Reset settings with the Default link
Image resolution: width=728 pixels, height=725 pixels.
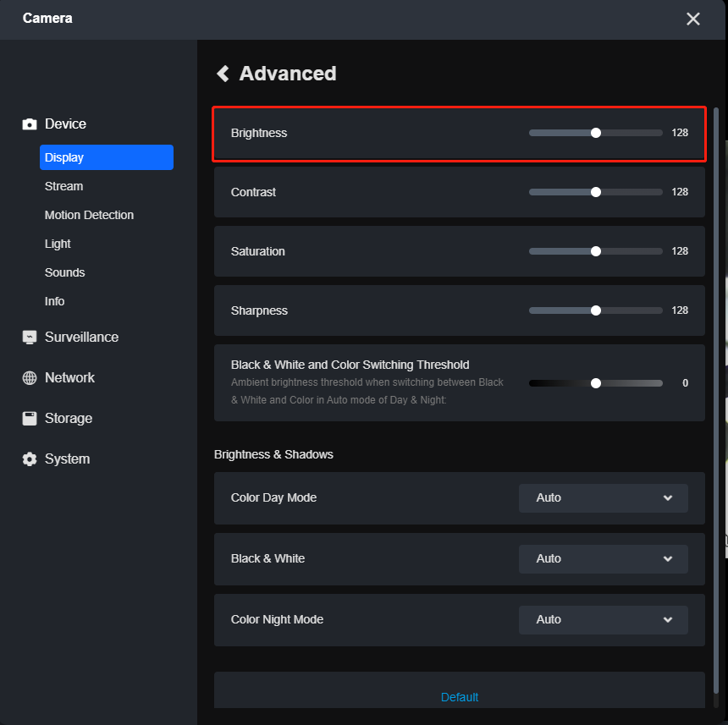(x=460, y=697)
